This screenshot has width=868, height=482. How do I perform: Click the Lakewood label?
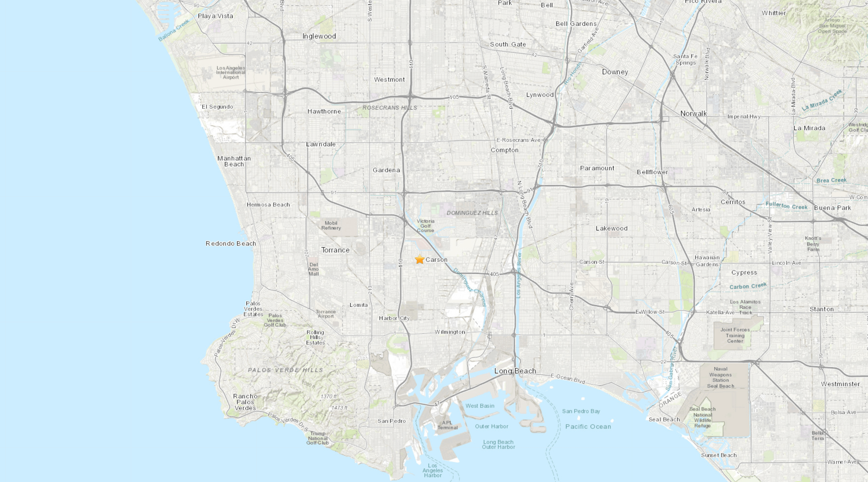coord(612,228)
